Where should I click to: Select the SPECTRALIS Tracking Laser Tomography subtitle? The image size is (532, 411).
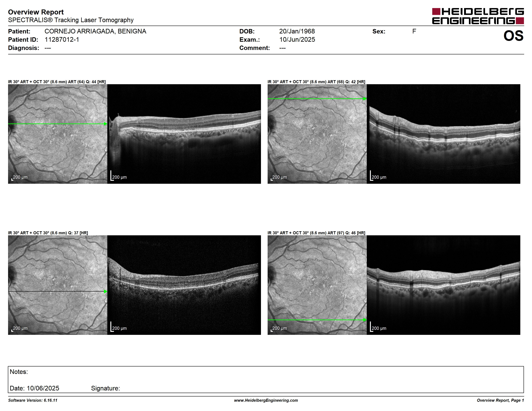click(x=71, y=20)
